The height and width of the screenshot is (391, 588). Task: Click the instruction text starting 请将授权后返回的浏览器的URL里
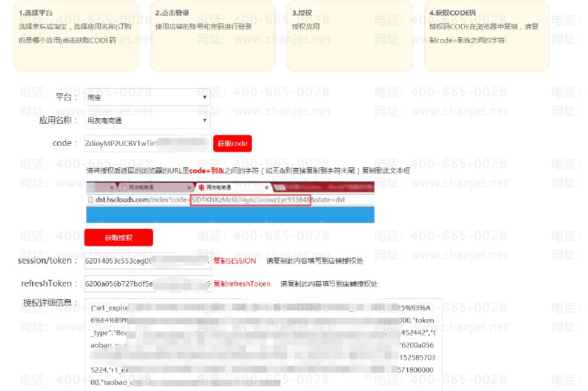point(248,171)
